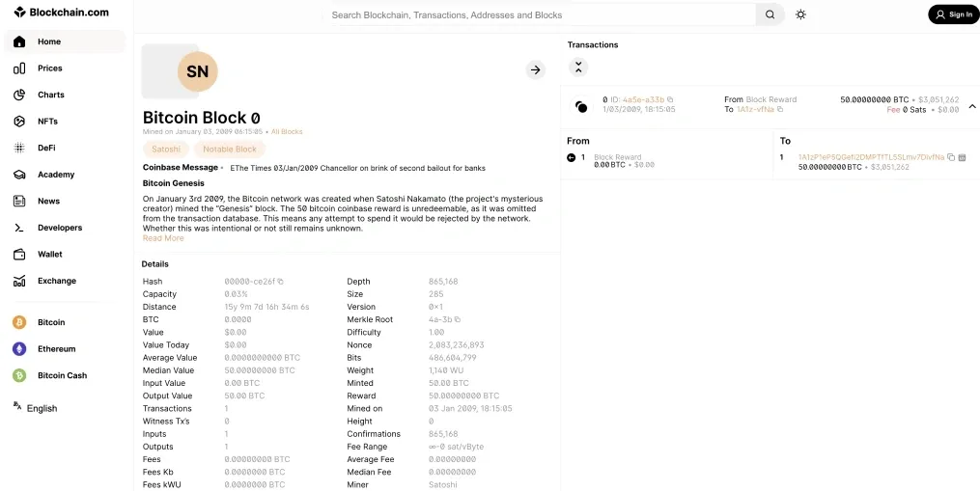This screenshot has height=491, width=980.
Task: Click the orange Bitcoin coin icon
Action: pyautogui.click(x=19, y=322)
